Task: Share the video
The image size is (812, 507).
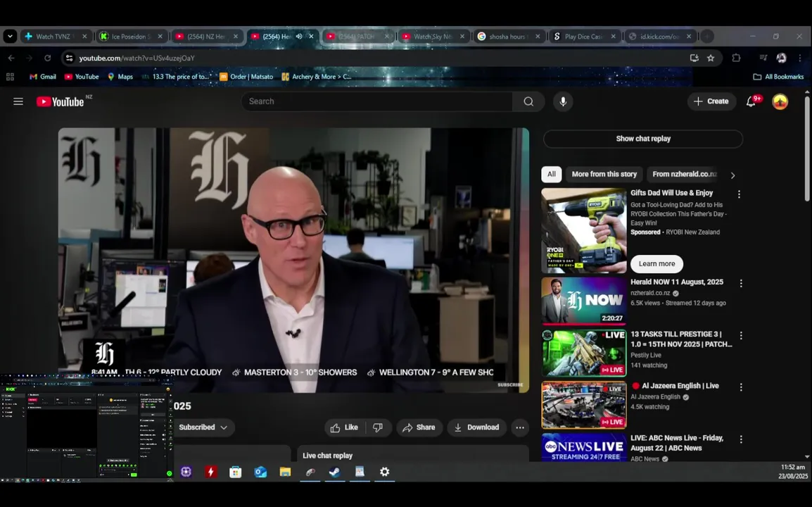Action: [419, 427]
